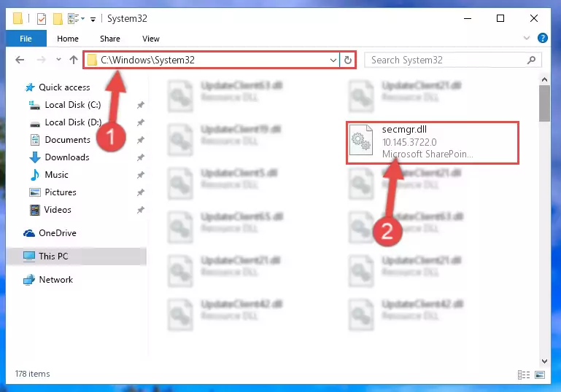561x392 pixels.
Task: Switch to the Home ribbon tab
Action: click(x=68, y=39)
